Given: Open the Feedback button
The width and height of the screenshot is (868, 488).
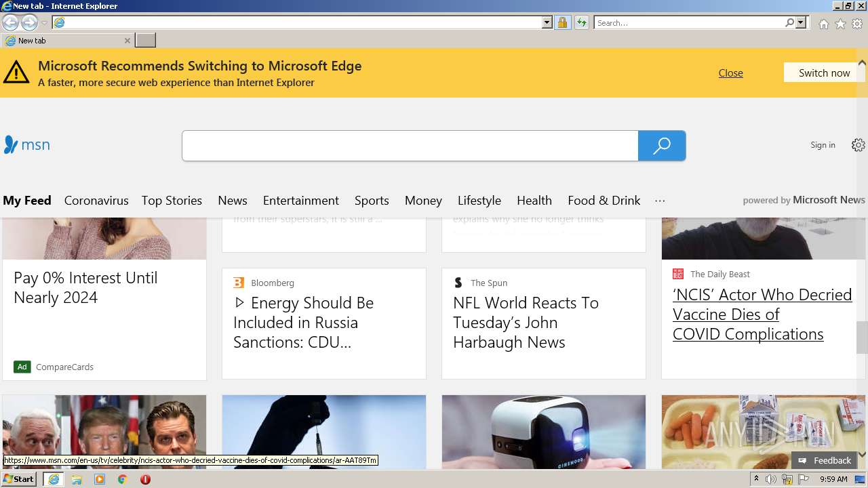Looking at the screenshot, I should click(825, 460).
